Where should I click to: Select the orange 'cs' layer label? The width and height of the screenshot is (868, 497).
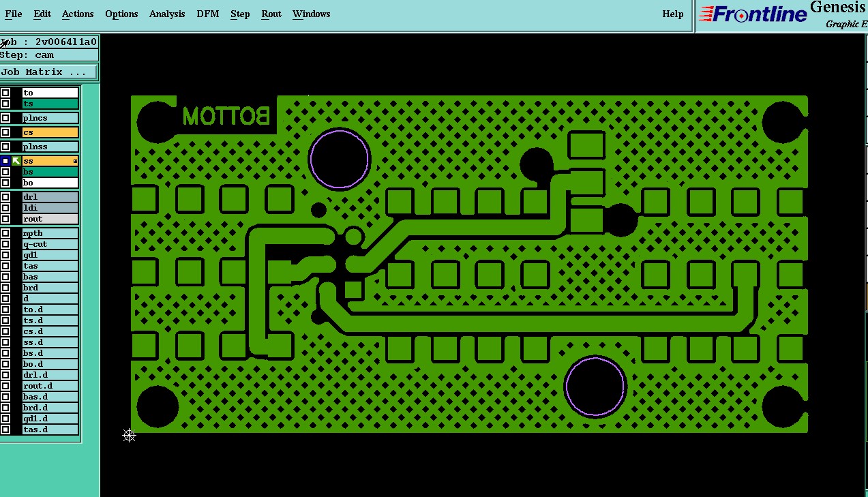50,132
